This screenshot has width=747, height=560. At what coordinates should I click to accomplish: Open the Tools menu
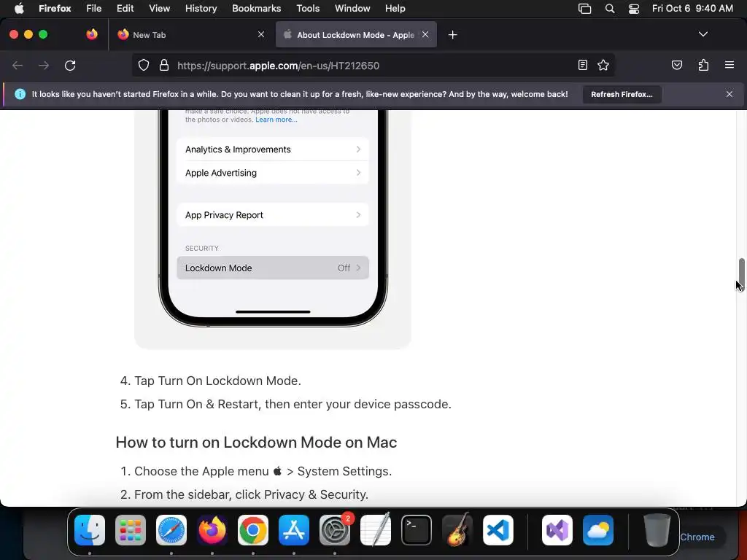tap(308, 8)
